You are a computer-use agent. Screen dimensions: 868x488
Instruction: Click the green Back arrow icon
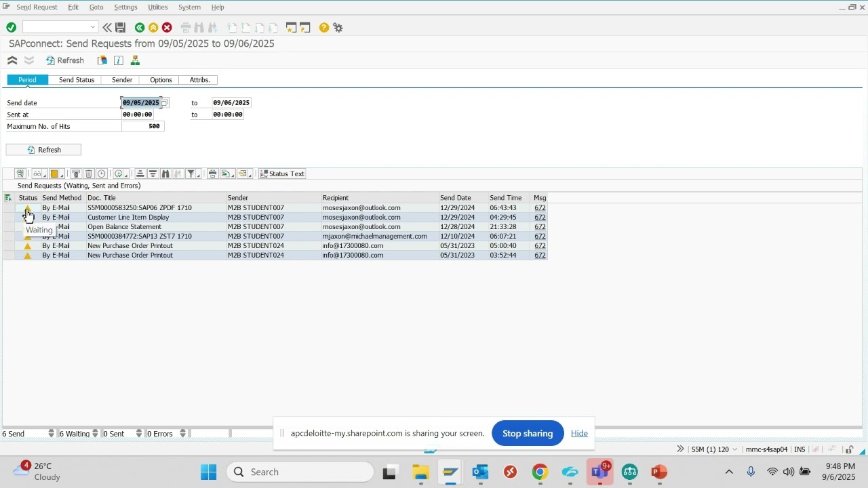pos(140,28)
